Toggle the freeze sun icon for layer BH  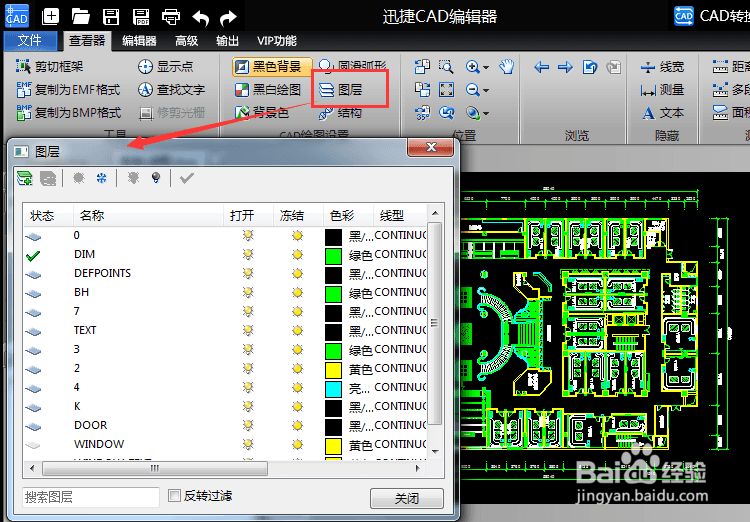coord(298,292)
